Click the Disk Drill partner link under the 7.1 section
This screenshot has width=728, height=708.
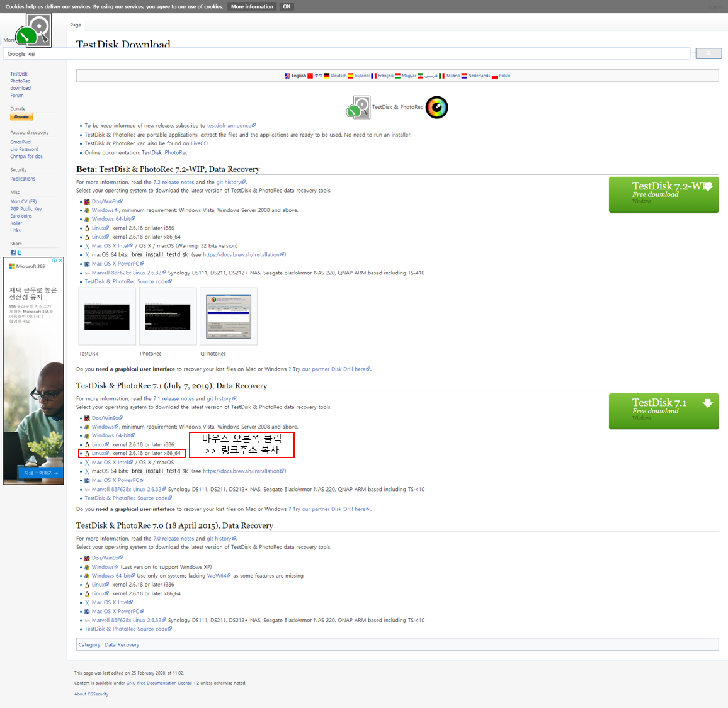336,509
